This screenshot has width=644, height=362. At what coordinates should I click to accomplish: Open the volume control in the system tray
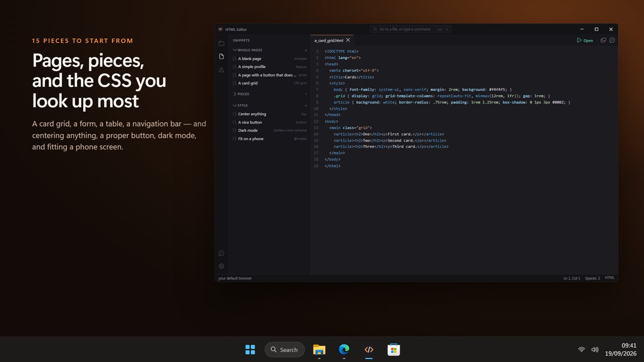595,349
